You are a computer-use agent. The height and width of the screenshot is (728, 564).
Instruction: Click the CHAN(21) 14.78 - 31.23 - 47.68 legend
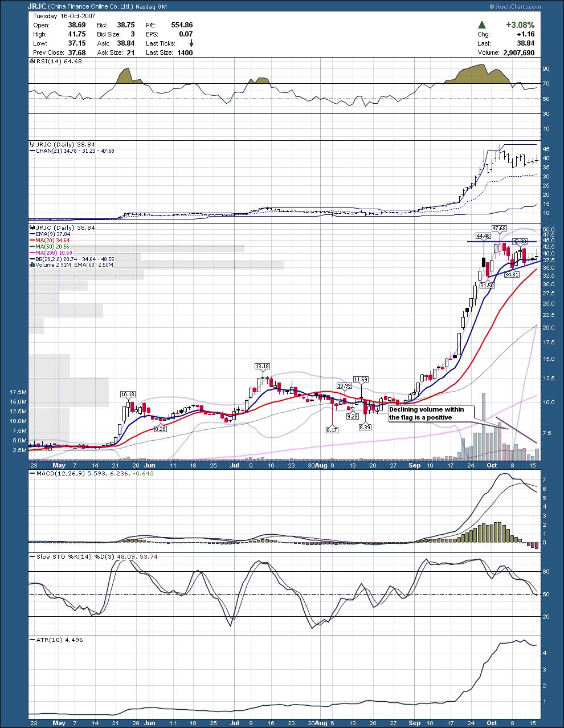tap(75, 151)
